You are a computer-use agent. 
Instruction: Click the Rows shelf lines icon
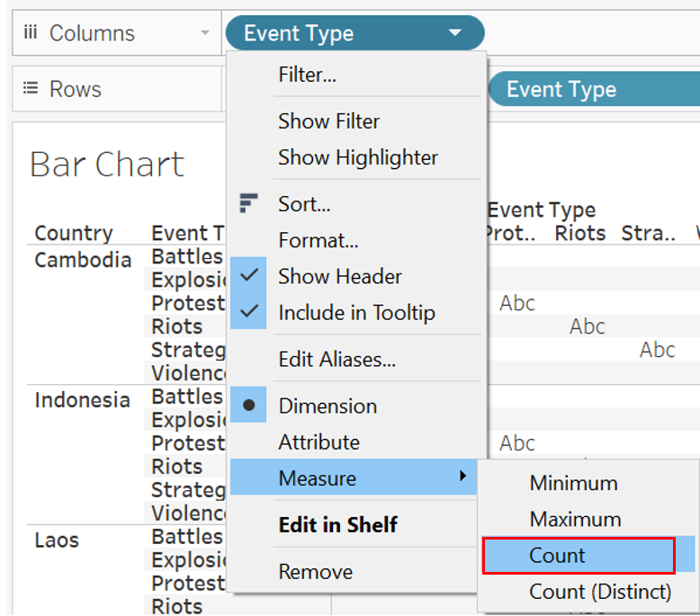coord(31,88)
